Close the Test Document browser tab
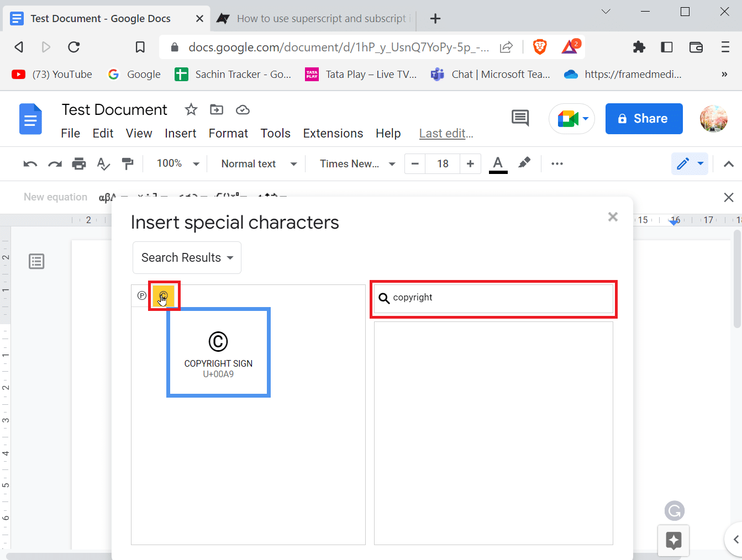Viewport: 742px width, 560px height. (x=199, y=18)
